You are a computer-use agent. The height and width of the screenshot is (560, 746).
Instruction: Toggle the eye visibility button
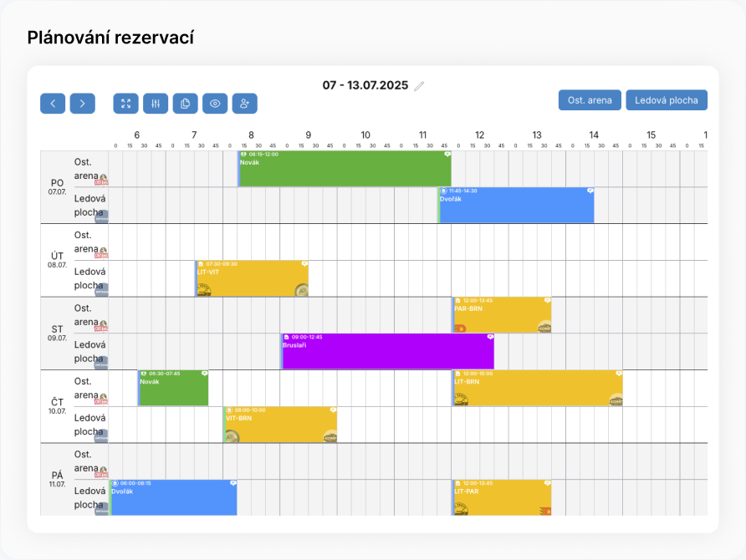[215, 104]
